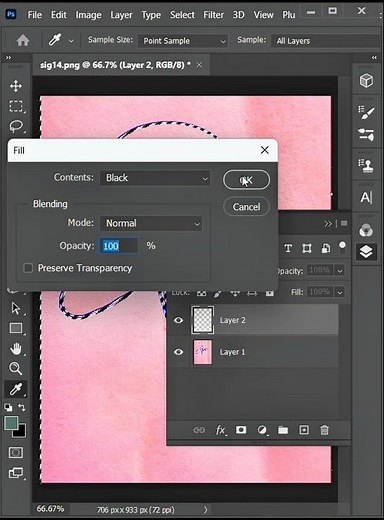Click OK in the Fill dialog
This screenshot has height=520, width=384.
[x=246, y=180]
